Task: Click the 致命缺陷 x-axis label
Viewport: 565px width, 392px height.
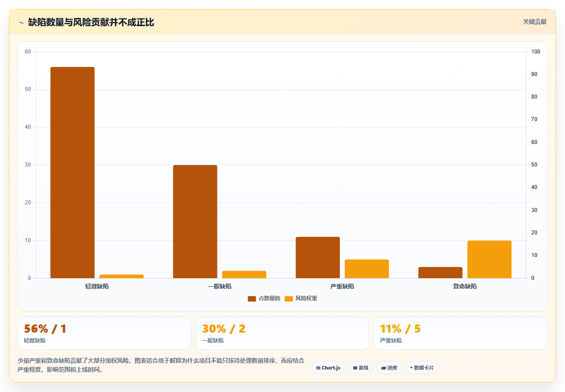Action: click(x=465, y=286)
